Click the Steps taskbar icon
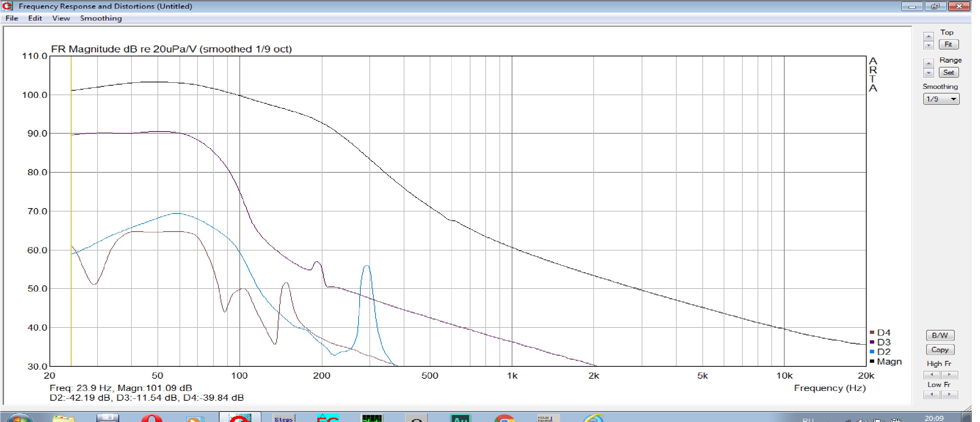 pos(284,418)
